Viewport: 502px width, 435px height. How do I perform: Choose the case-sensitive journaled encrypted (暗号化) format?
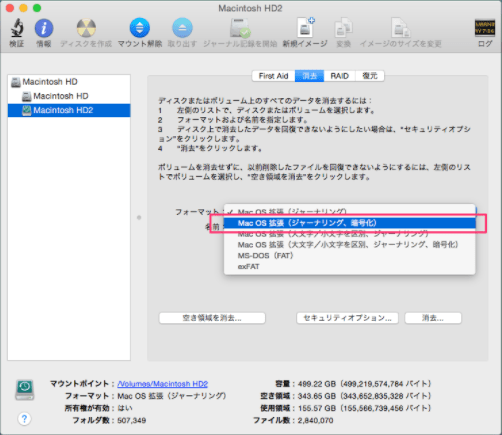[x=349, y=245]
